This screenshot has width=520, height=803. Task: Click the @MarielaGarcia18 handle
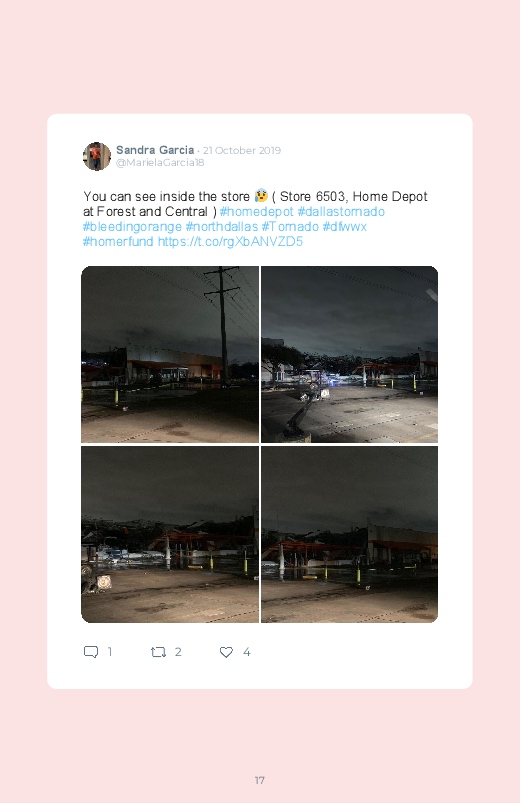point(160,162)
